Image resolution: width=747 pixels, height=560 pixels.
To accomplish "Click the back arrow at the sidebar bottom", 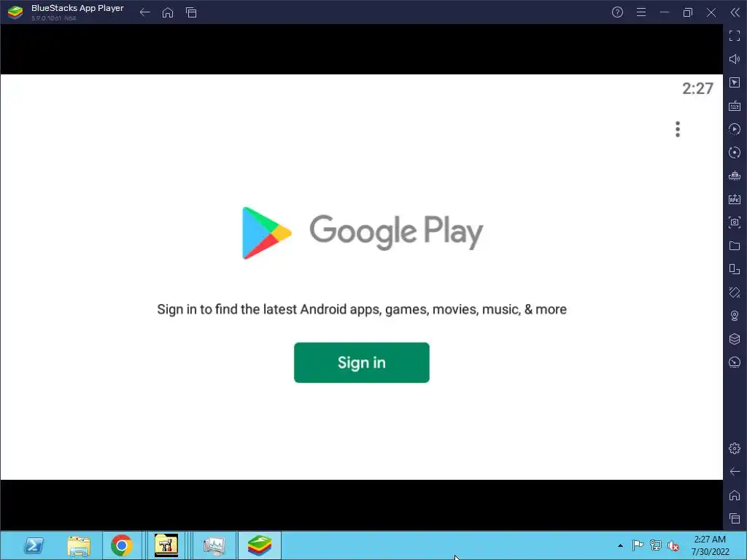I will click(x=735, y=472).
